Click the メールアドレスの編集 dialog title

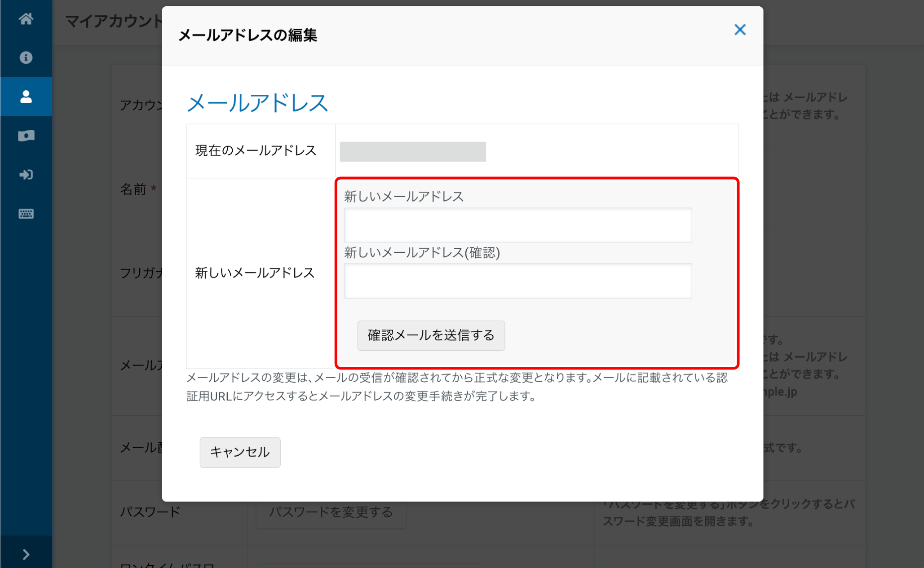click(248, 35)
